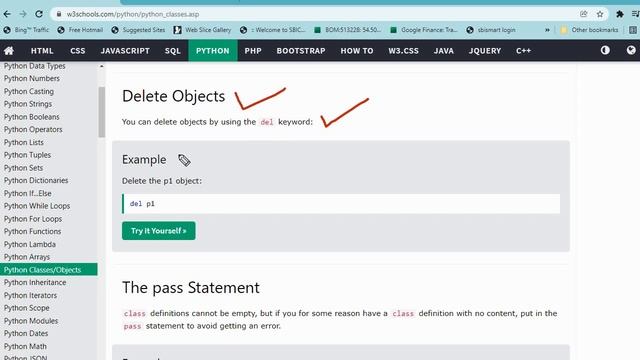Select Python Classes/Objects in sidebar
This screenshot has height=360, width=640.
point(49,270)
